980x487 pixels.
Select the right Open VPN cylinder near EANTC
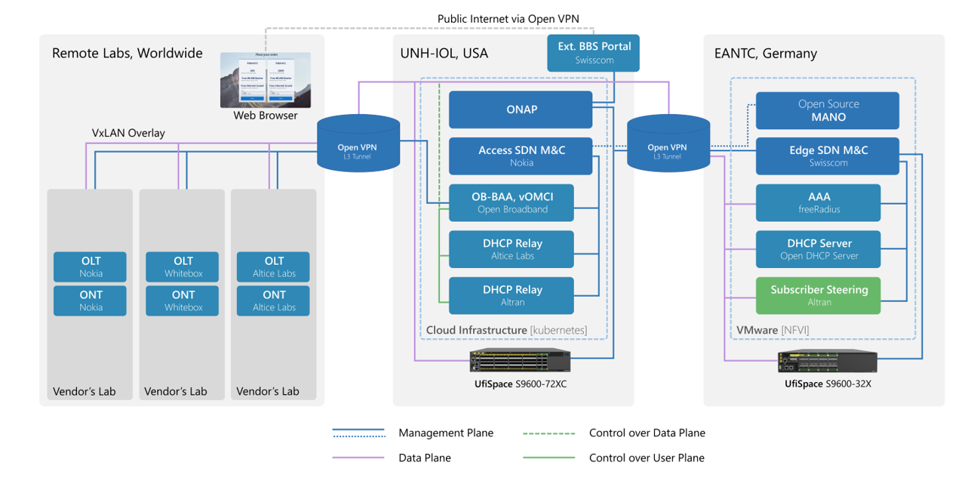pyautogui.click(x=668, y=143)
